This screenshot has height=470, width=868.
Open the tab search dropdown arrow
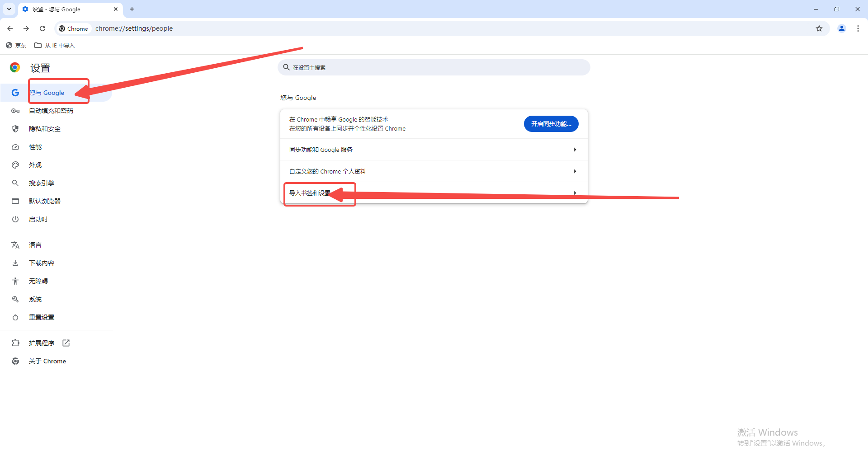click(9, 9)
